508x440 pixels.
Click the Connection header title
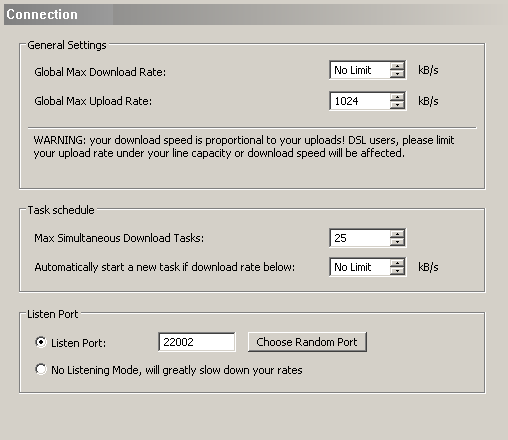[42, 14]
